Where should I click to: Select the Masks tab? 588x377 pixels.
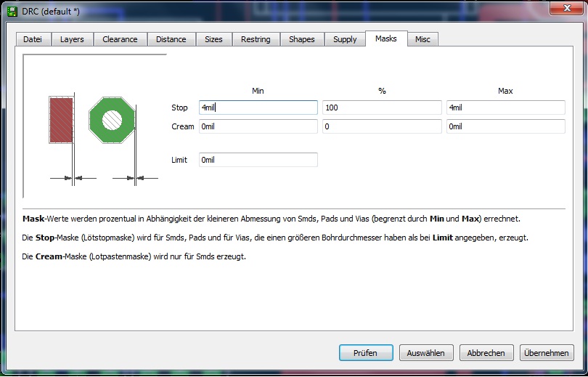(386, 38)
